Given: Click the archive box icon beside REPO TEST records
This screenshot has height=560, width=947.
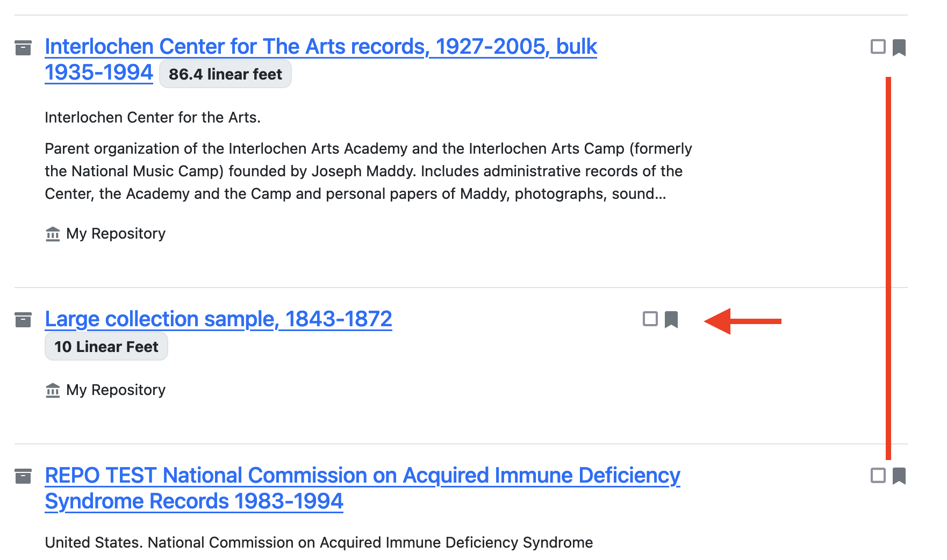Looking at the screenshot, I should tap(24, 476).
